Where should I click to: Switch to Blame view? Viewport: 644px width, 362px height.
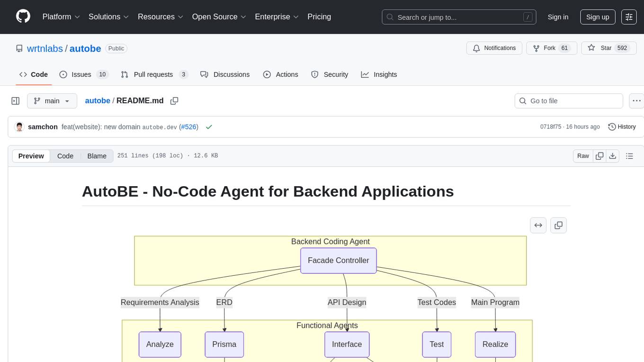coord(97,156)
